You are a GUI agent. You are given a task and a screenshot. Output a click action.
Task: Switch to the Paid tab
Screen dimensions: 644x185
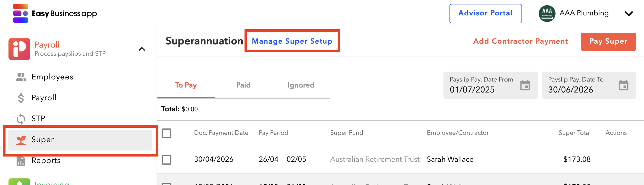point(243,85)
